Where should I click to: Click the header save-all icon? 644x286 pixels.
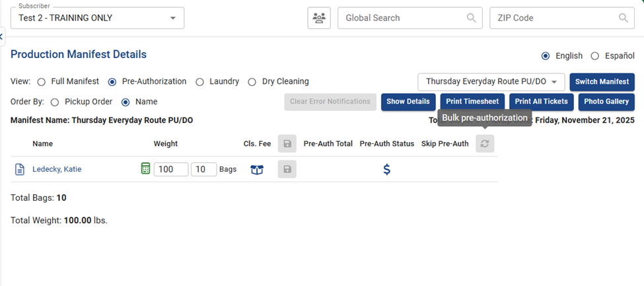tap(287, 143)
